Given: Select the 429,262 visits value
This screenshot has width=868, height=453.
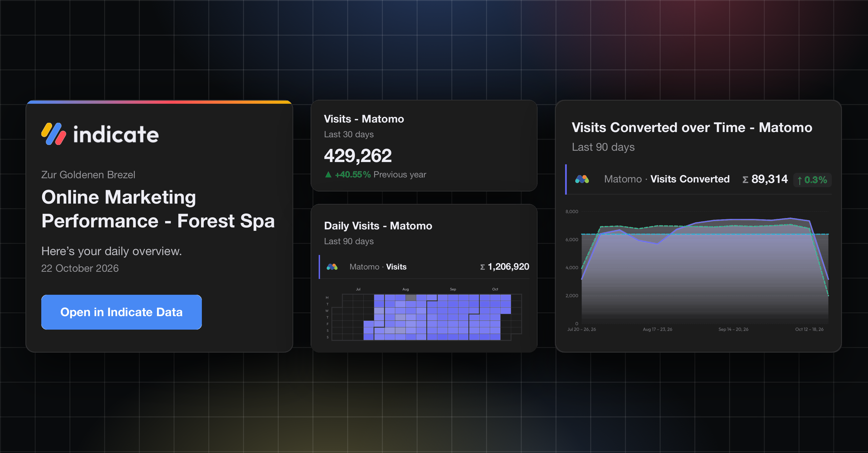Looking at the screenshot, I should point(357,156).
